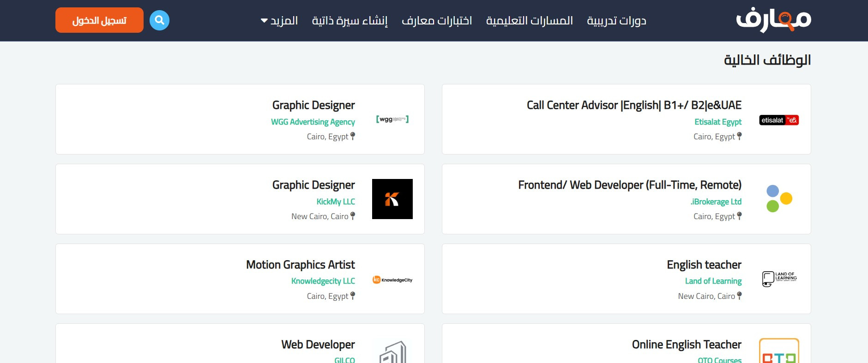Open the Motion Graphics Artist job title

301,265
